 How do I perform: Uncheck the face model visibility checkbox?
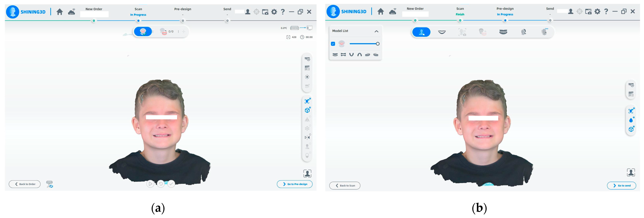pyautogui.click(x=333, y=44)
